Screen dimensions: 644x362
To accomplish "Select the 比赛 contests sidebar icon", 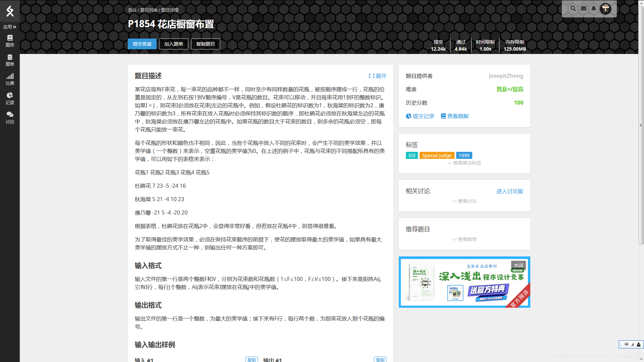I will tap(10, 79).
